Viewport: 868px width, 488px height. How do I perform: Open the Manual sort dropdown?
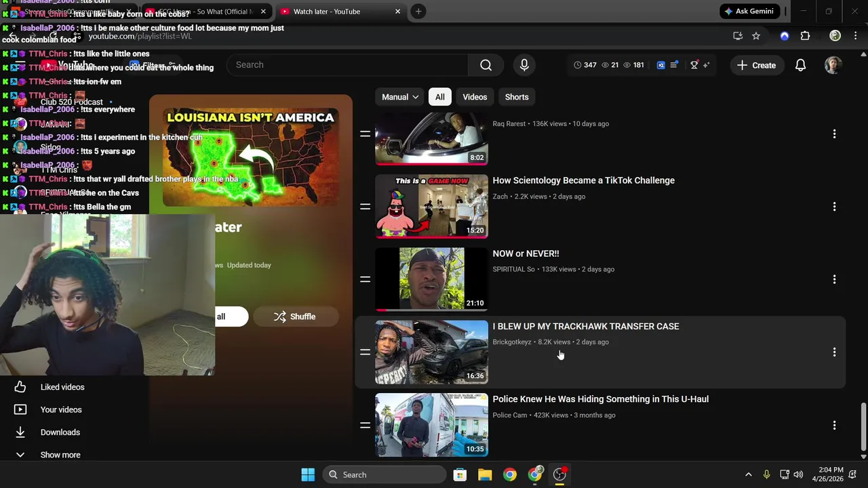pyautogui.click(x=400, y=97)
